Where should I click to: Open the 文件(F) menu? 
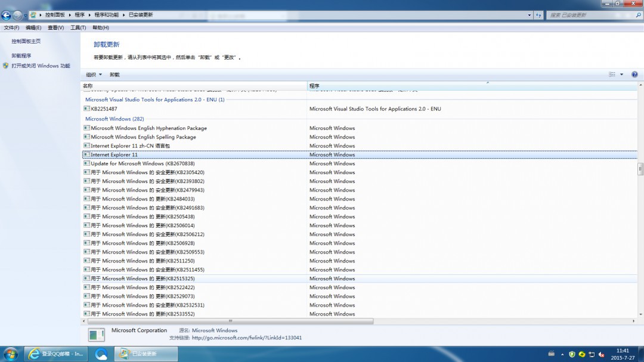click(x=11, y=27)
